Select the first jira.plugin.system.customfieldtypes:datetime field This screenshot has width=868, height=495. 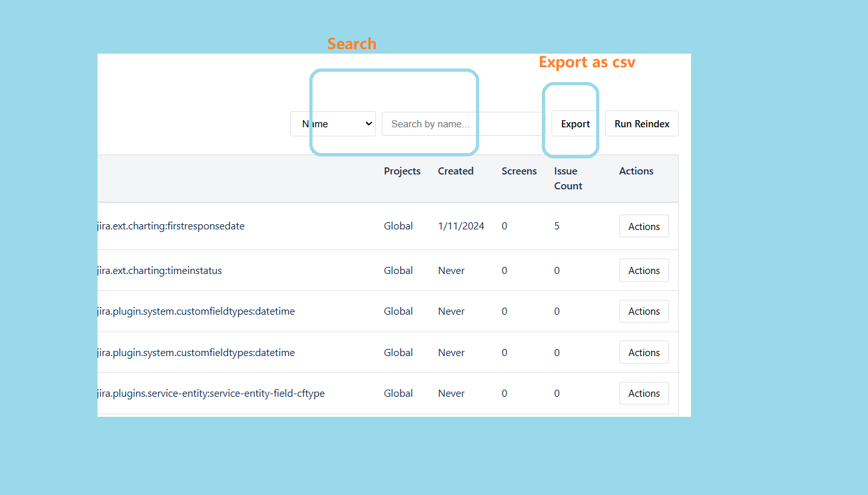click(195, 311)
